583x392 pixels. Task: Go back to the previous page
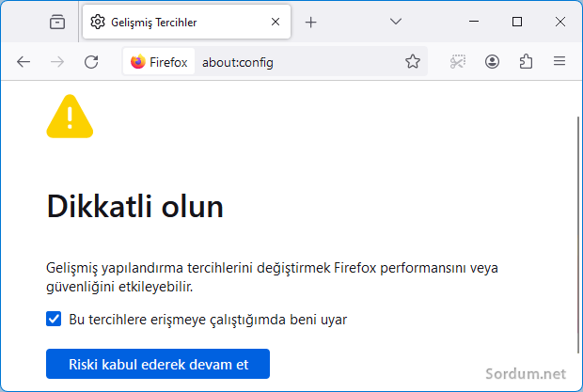coord(24,62)
